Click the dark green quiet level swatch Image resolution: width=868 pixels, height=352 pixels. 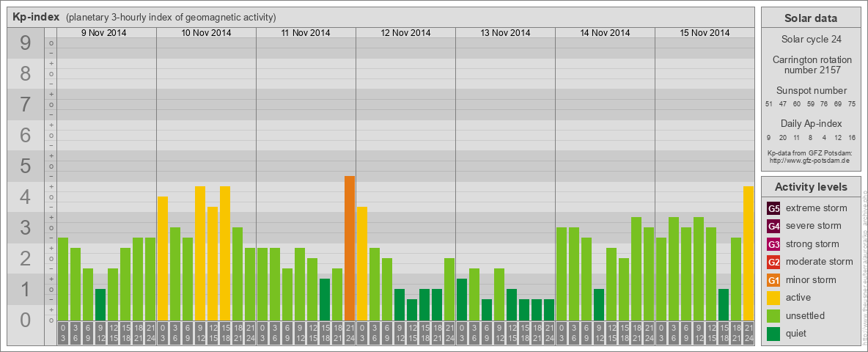pyautogui.click(x=773, y=334)
